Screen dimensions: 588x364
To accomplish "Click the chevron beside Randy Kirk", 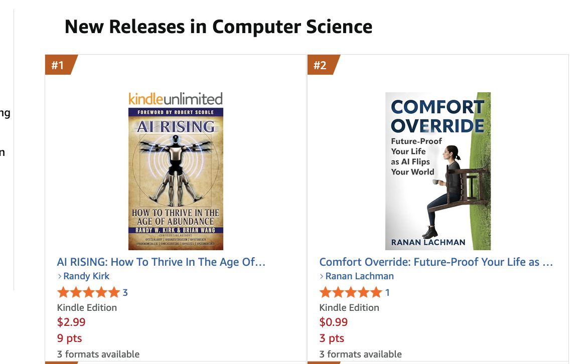I will click(x=60, y=276).
